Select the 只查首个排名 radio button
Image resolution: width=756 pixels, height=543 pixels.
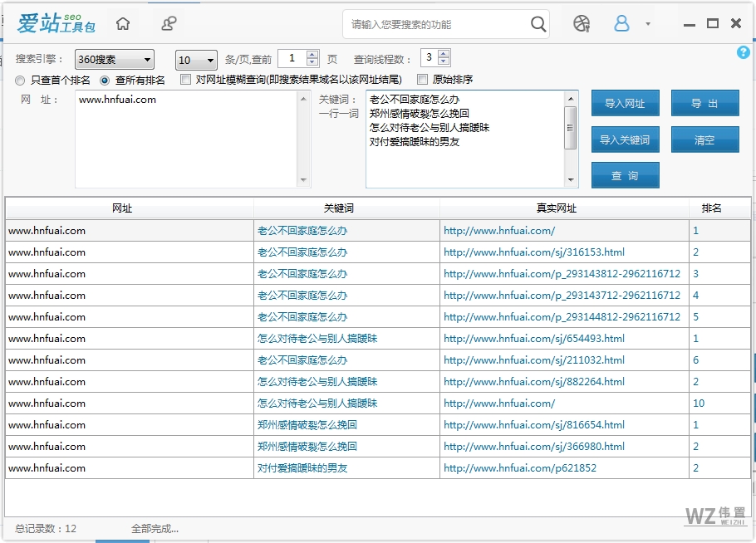point(19,81)
